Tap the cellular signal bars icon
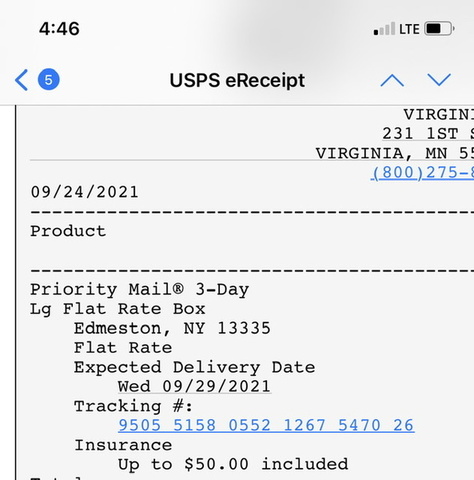474x480 pixels. click(x=384, y=29)
